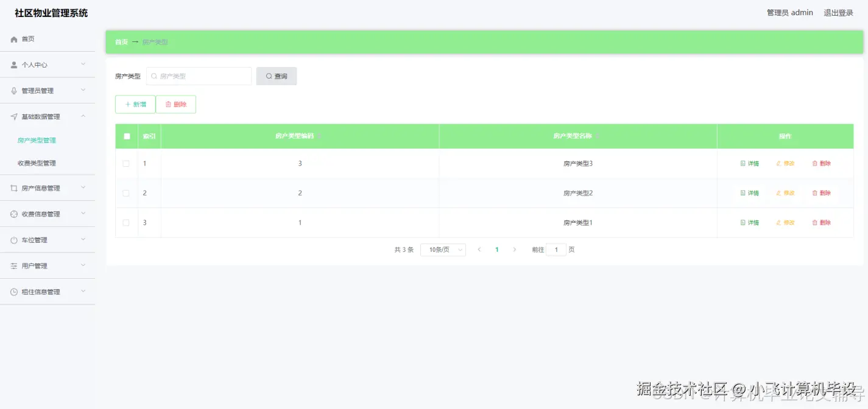Click the 删除 trash icon in row 房产类型1

point(814,223)
